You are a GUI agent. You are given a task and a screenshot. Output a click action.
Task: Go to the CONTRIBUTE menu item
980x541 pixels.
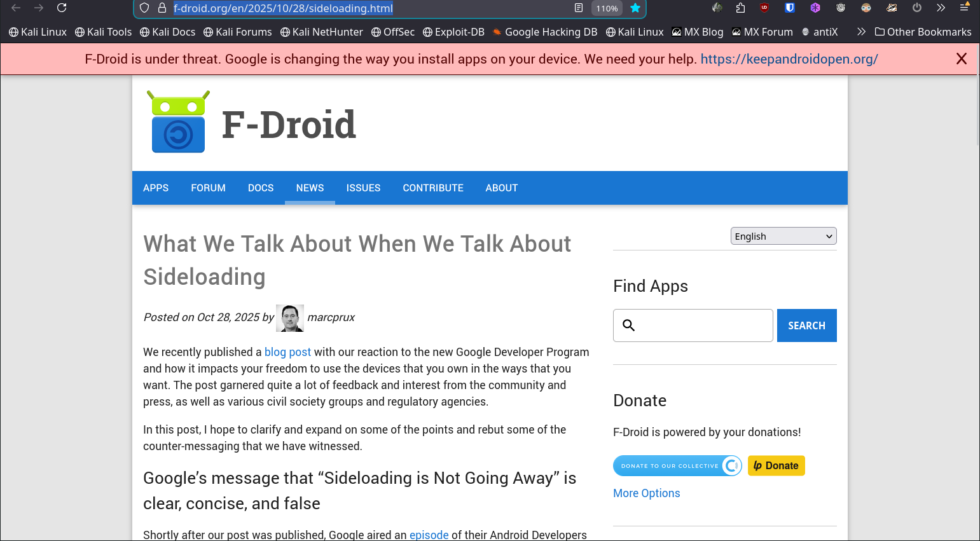[432, 188]
